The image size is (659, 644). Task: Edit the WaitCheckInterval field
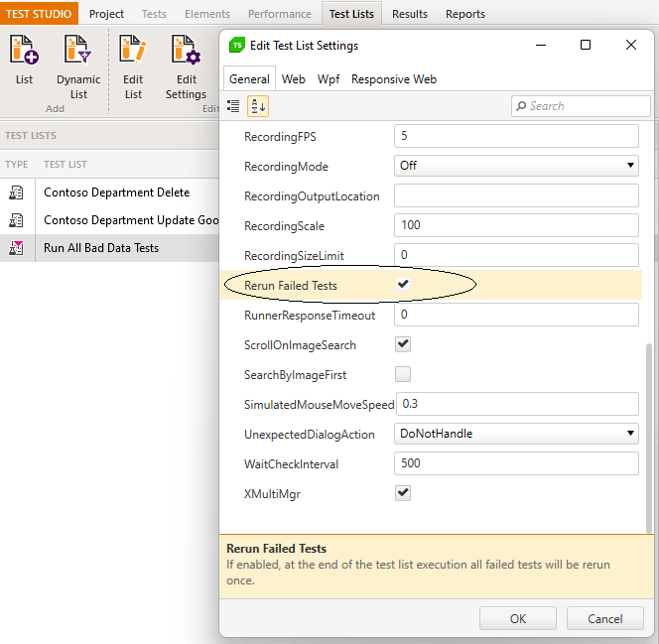coord(516,463)
